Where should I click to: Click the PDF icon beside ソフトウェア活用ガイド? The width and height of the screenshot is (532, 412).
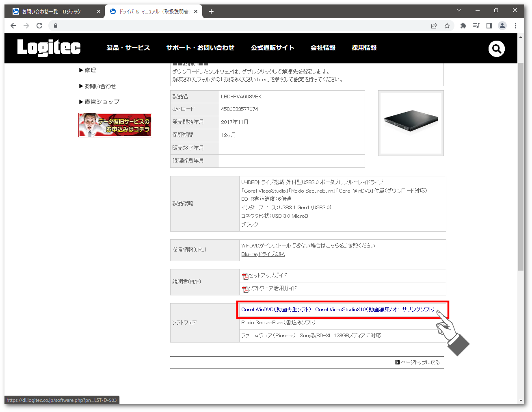pos(245,289)
